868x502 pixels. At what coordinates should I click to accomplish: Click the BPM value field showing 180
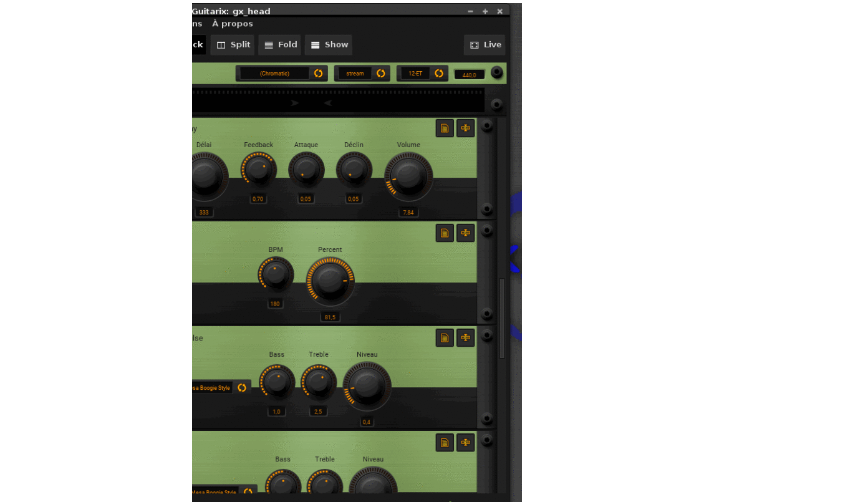(275, 304)
